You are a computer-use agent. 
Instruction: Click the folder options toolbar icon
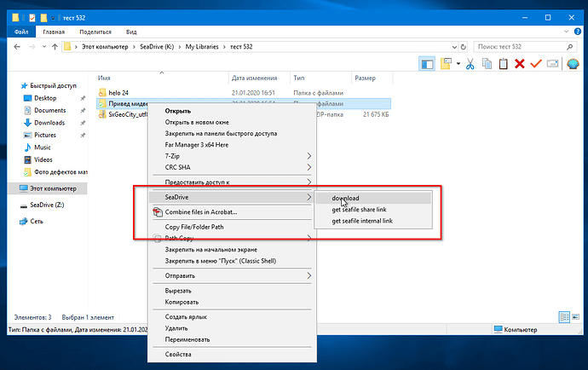click(446, 64)
